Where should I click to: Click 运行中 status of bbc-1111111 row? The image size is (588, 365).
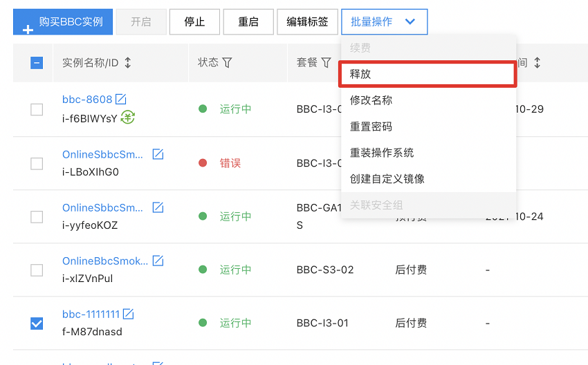235,323
